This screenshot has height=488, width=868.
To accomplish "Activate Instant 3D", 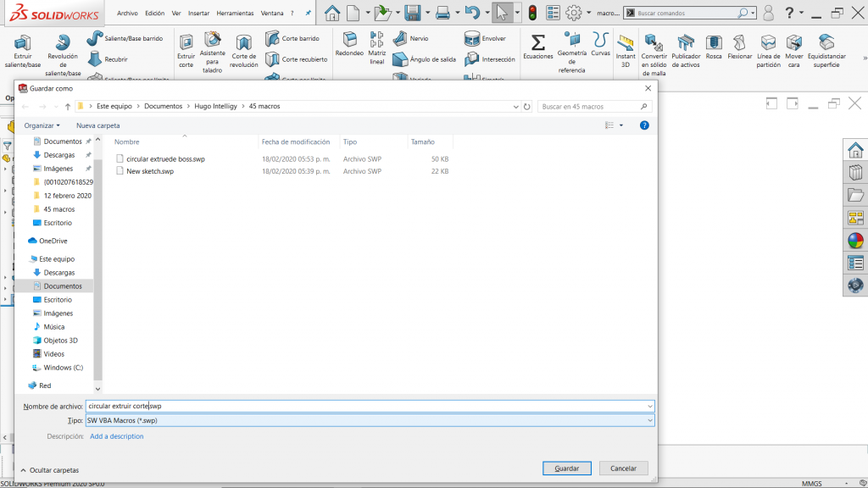I will (626, 52).
